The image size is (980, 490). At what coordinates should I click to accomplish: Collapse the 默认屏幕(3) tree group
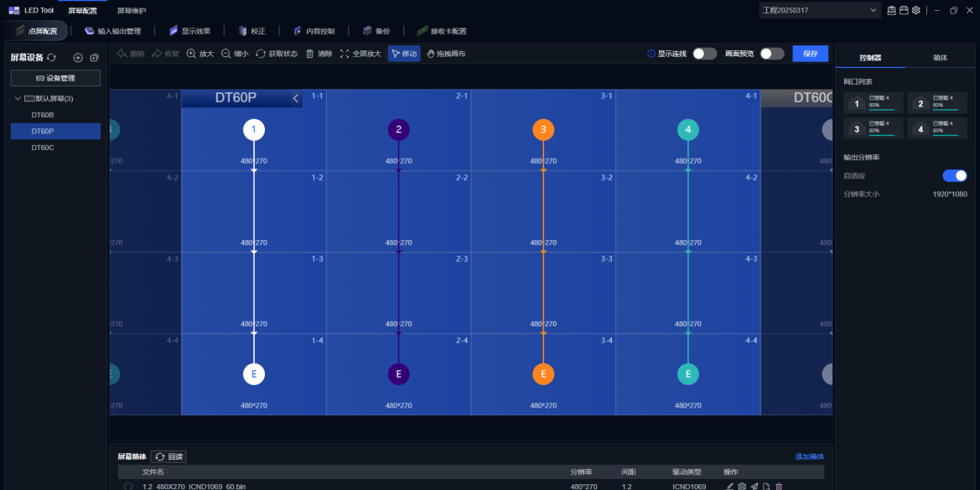(x=18, y=99)
